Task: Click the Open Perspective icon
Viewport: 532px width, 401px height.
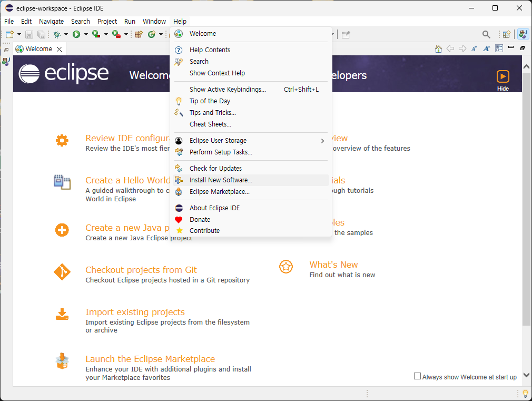Action: (507, 34)
